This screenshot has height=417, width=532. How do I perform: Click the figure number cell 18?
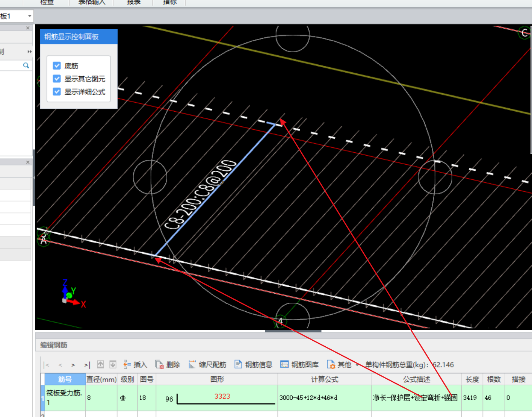tap(147, 397)
